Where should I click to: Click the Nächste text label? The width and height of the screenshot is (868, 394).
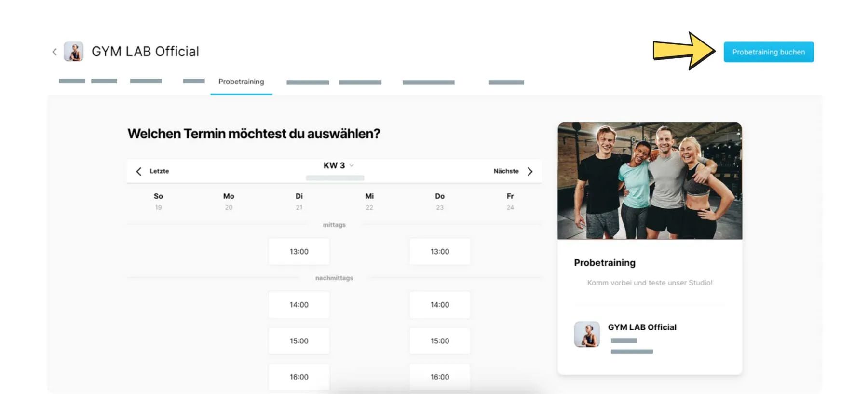[x=506, y=171]
